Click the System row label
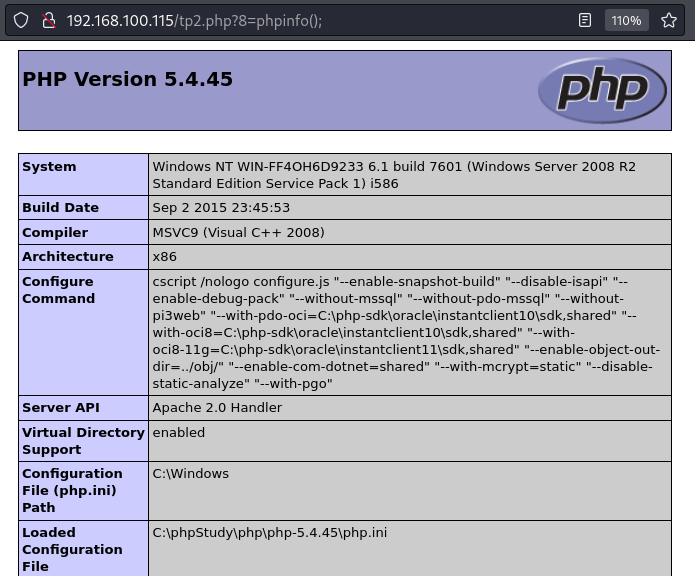Viewport: 695px width, 576px height. coord(49,167)
